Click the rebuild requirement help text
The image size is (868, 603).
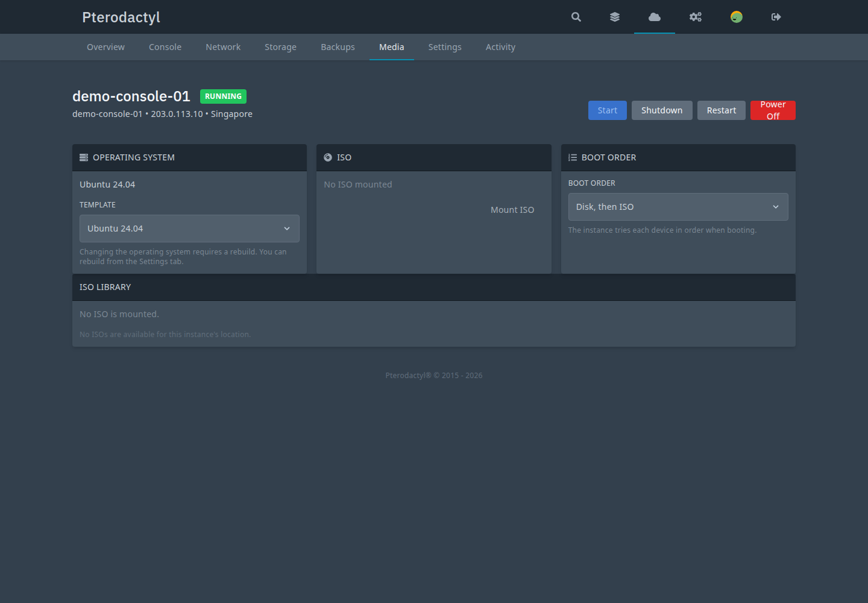(183, 257)
